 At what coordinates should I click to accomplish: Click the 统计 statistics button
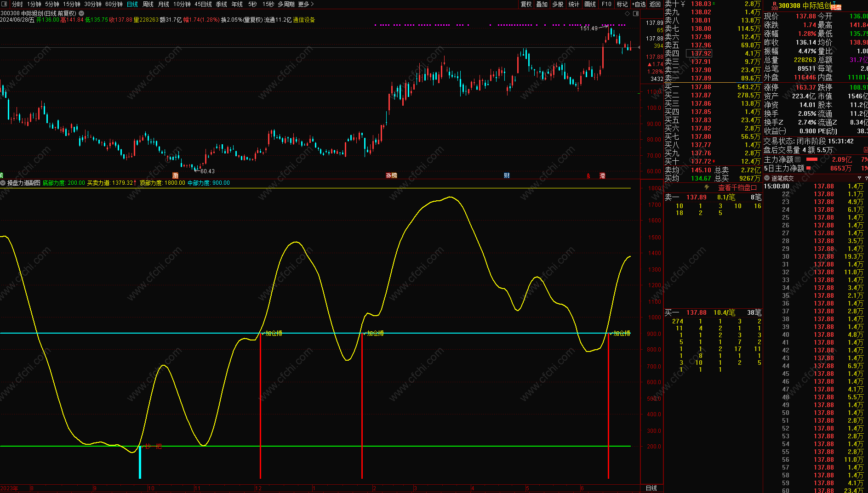(574, 4)
